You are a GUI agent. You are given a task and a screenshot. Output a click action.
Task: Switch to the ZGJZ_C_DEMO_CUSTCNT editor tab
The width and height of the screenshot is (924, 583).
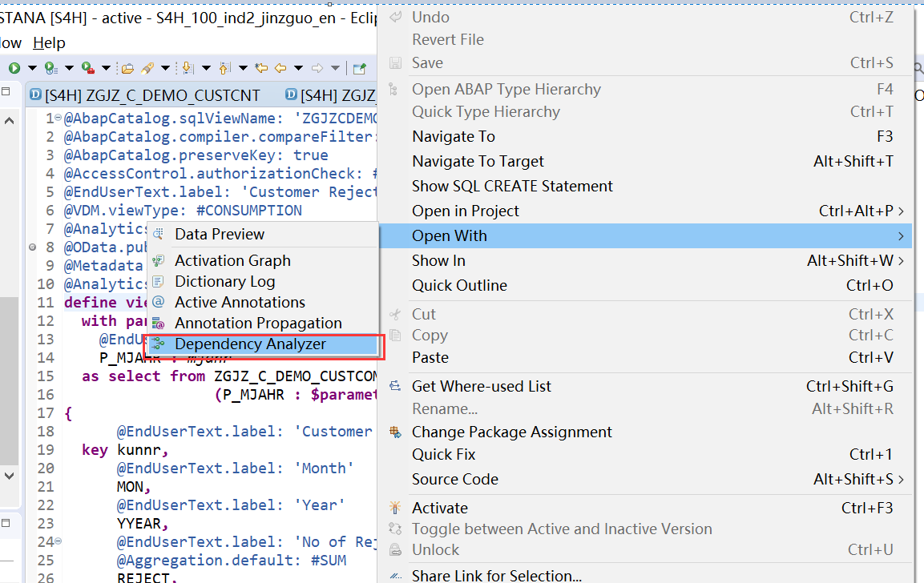(x=140, y=94)
